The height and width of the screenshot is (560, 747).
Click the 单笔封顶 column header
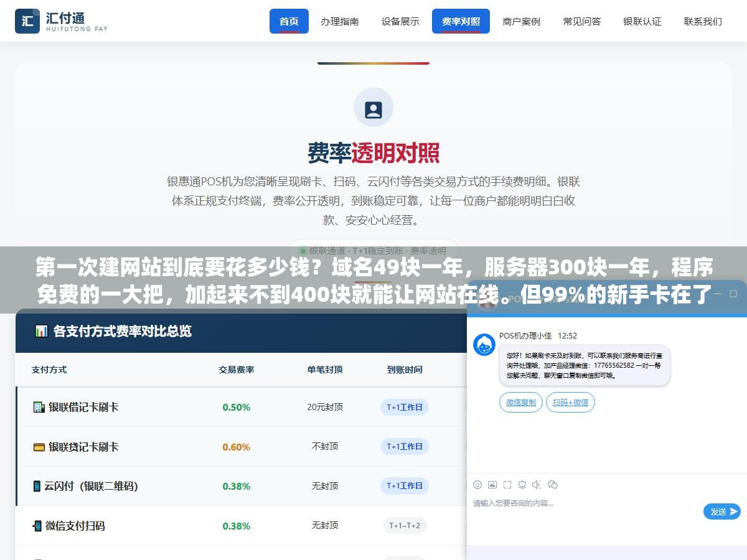[325, 370]
